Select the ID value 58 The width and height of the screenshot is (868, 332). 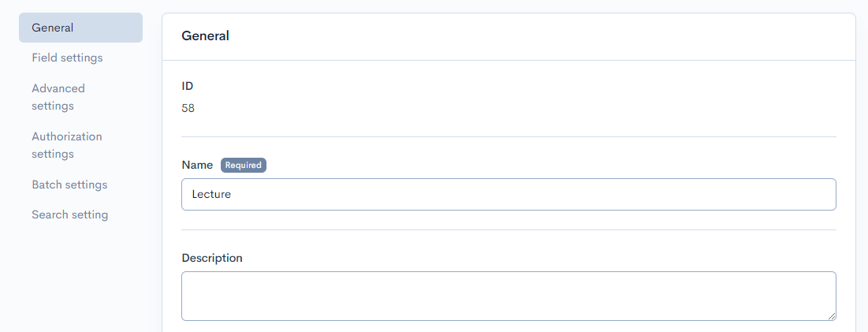[x=188, y=108]
